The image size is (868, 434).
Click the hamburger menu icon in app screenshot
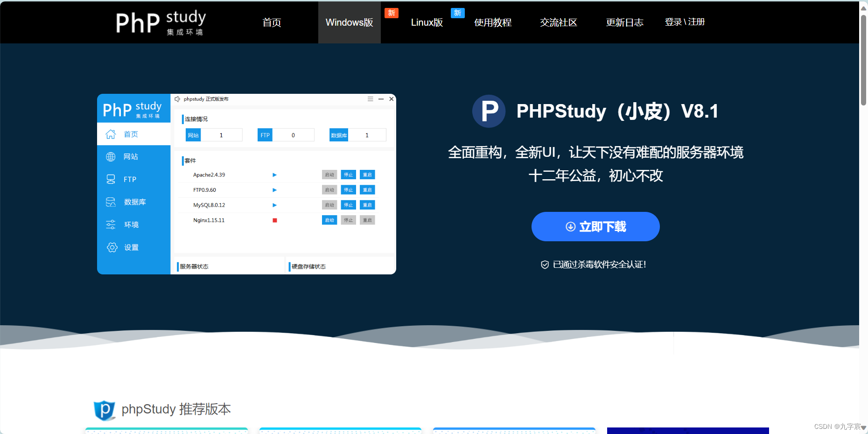370,99
